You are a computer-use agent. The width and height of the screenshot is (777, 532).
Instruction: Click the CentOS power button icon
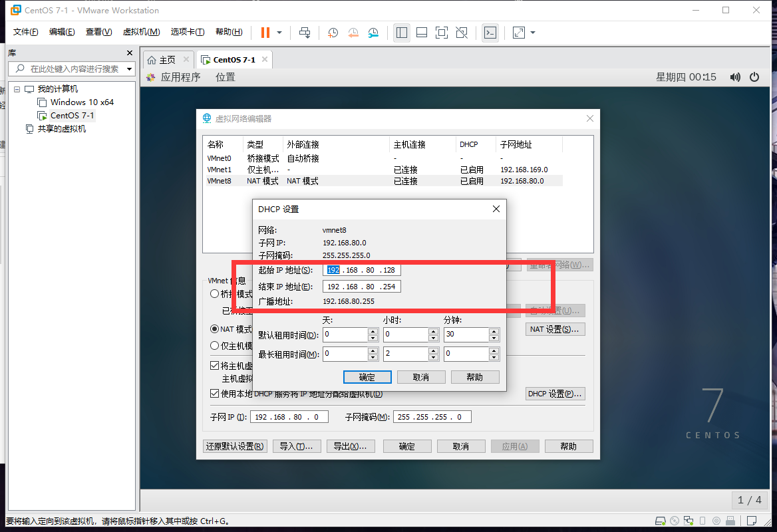(754, 77)
